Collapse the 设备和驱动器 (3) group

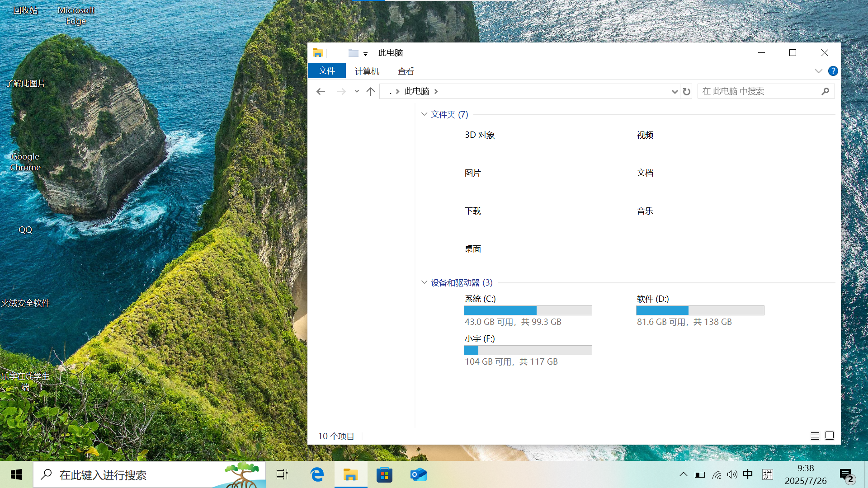point(424,282)
